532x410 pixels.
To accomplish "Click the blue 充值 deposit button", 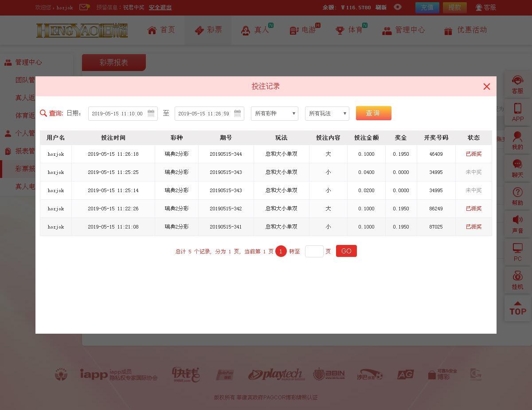I will 427,8.
